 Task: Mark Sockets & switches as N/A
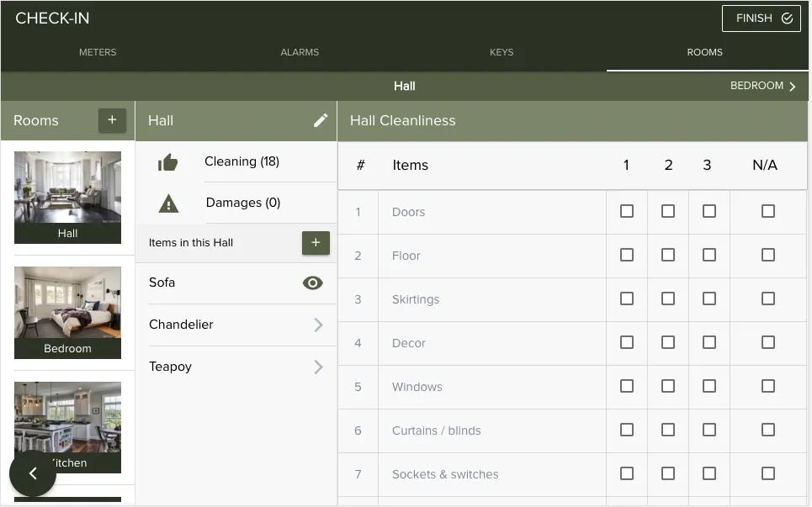point(768,473)
